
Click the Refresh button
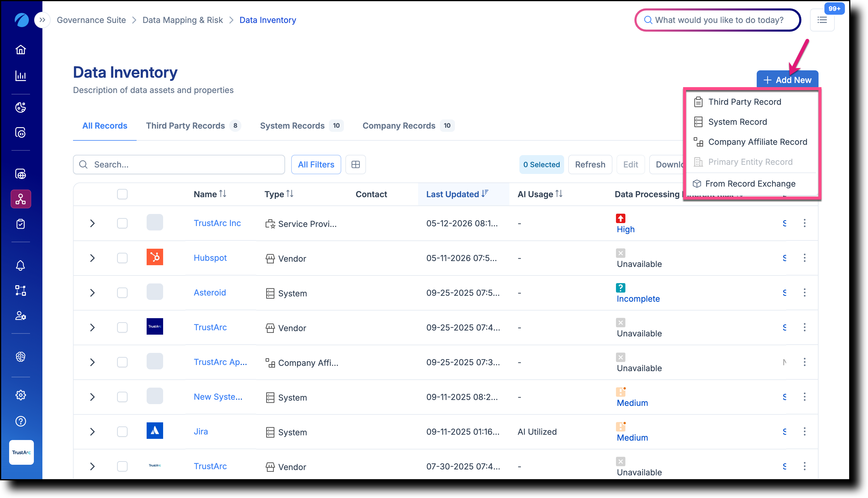(x=590, y=165)
